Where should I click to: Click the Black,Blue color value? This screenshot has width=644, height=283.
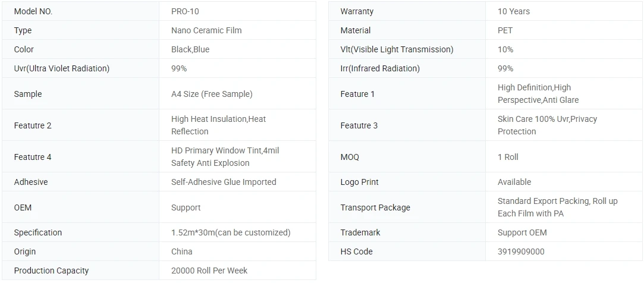pos(190,49)
